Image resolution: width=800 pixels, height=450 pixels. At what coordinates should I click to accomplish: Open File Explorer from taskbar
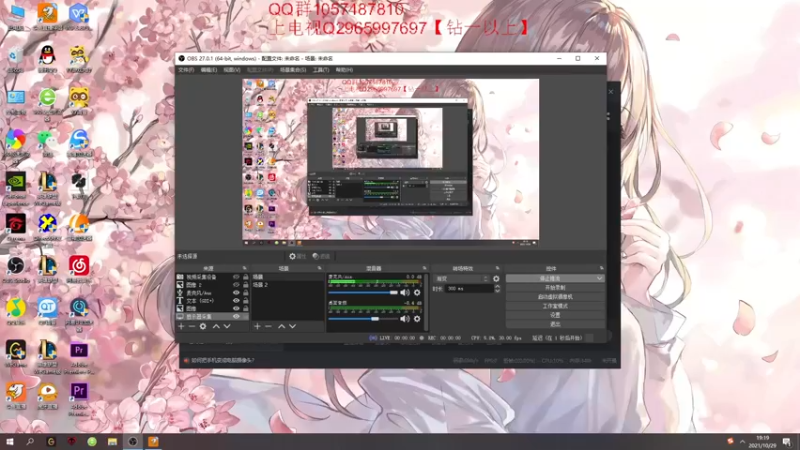112,441
